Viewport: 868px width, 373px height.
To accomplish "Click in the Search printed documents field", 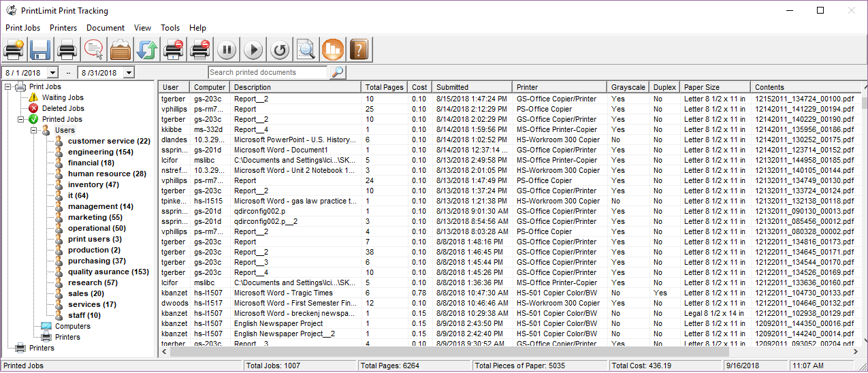I will tap(268, 72).
